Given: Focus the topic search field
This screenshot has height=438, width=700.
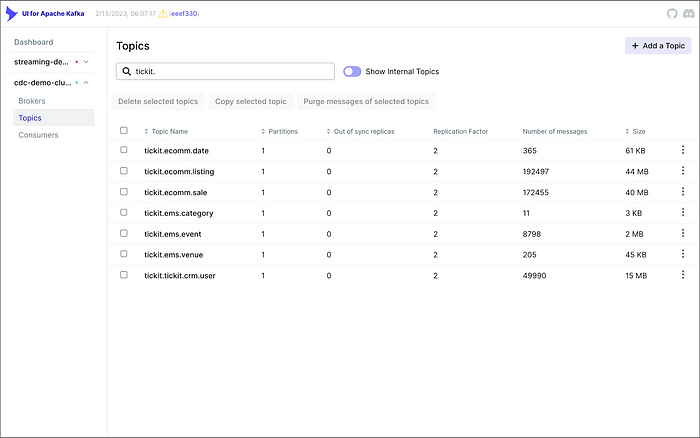Looking at the screenshot, I should (225, 71).
